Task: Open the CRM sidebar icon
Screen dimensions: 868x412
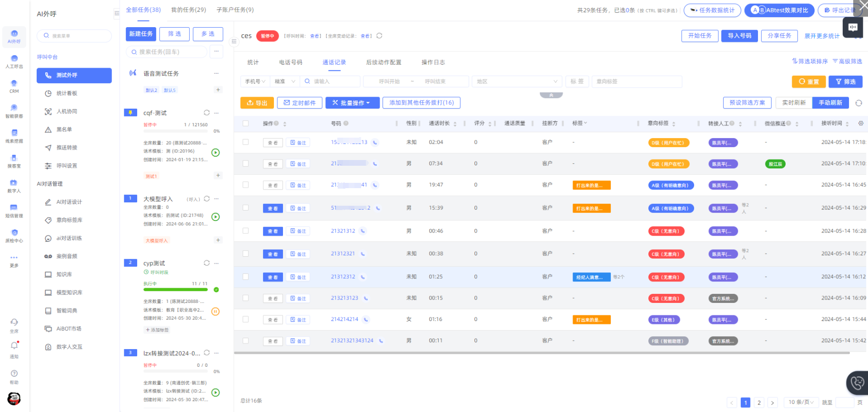Action: [x=14, y=86]
